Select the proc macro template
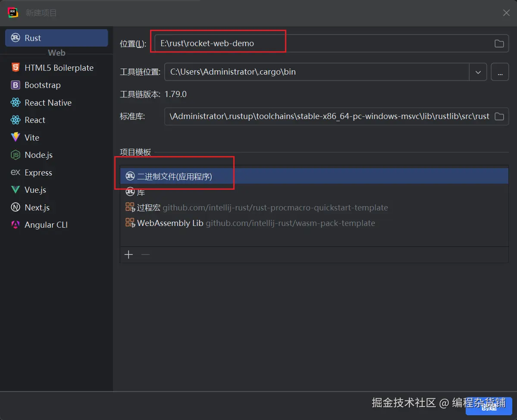The image size is (517, 420). [314, 207]
